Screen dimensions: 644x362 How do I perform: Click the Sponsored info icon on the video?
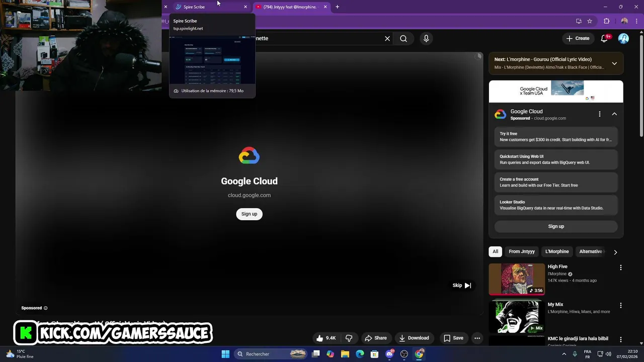point(45,308)
